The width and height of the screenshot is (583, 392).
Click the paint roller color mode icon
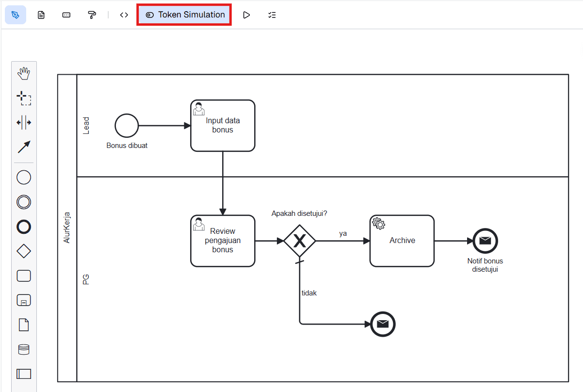click(x=92, y=15)
